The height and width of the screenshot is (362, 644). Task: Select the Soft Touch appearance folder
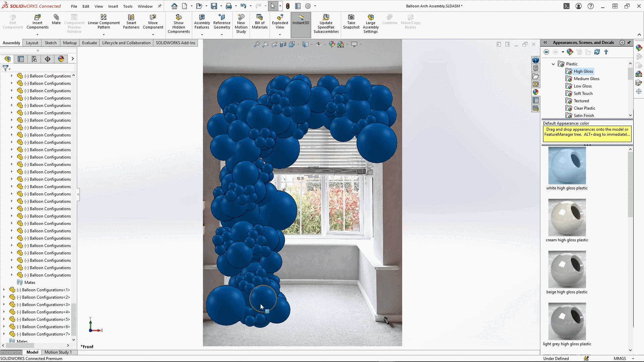(x=583, y=93)
